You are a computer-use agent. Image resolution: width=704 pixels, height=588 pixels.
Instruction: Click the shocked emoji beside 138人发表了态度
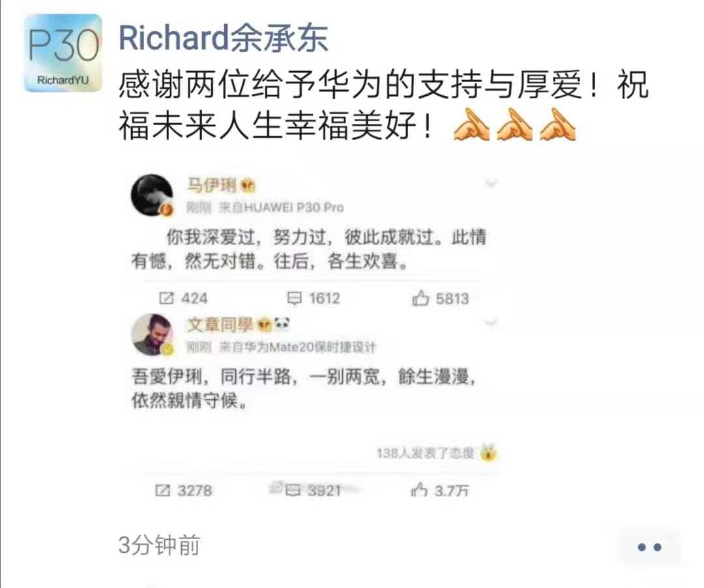(488, 452)
